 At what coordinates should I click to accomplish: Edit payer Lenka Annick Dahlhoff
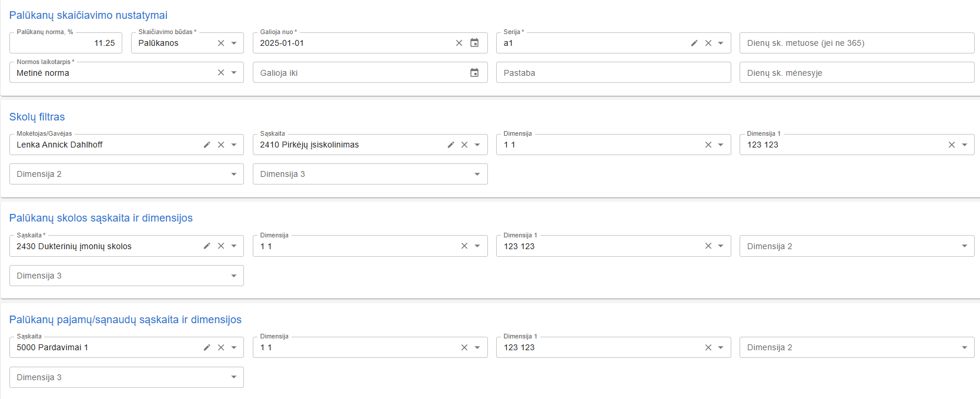coord(207,145)
